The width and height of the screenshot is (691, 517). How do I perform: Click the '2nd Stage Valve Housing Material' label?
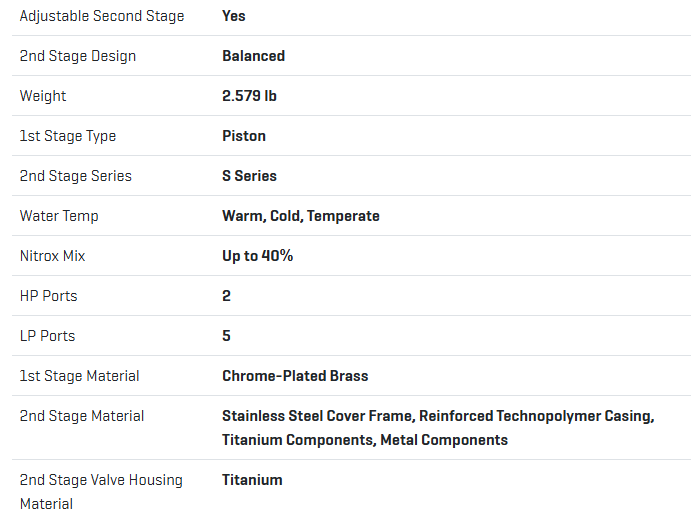click(x=101, y=491)
